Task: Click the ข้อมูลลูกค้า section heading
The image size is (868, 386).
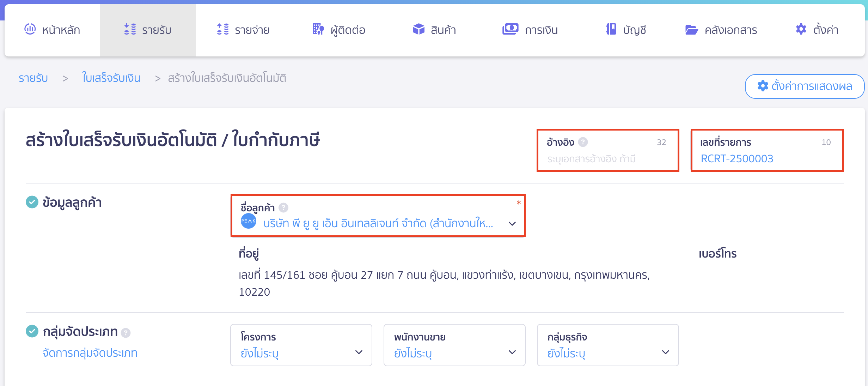Action: click(72, 203)
